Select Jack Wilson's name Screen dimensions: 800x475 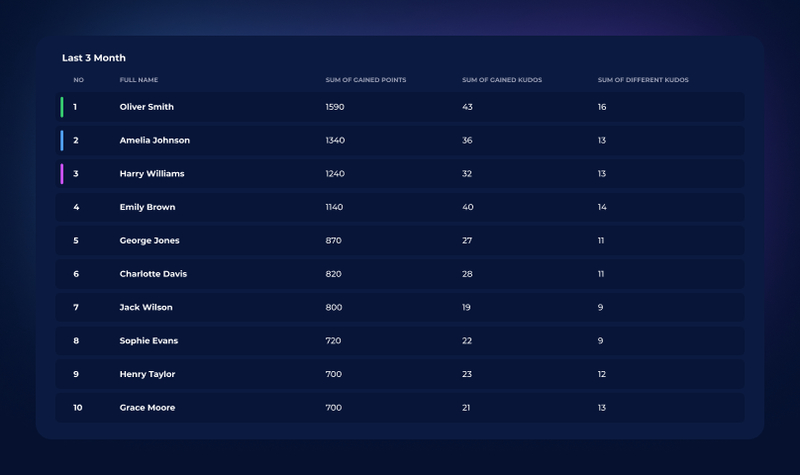coord(146,308)
